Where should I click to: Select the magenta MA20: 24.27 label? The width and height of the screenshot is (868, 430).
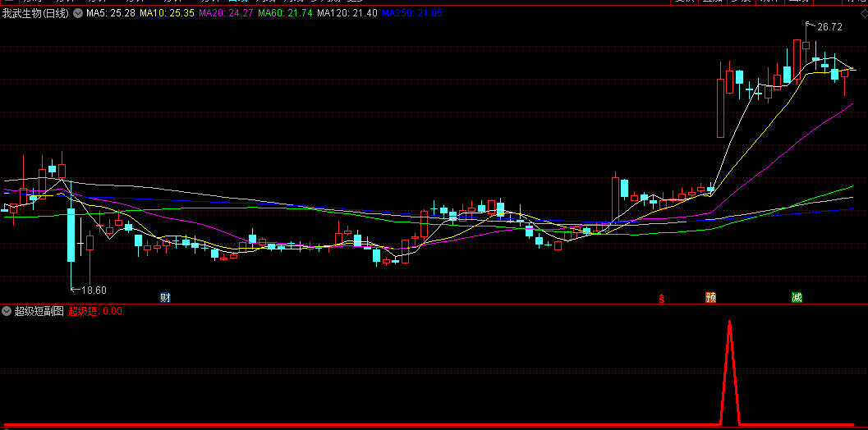click(x=226, y=13)
